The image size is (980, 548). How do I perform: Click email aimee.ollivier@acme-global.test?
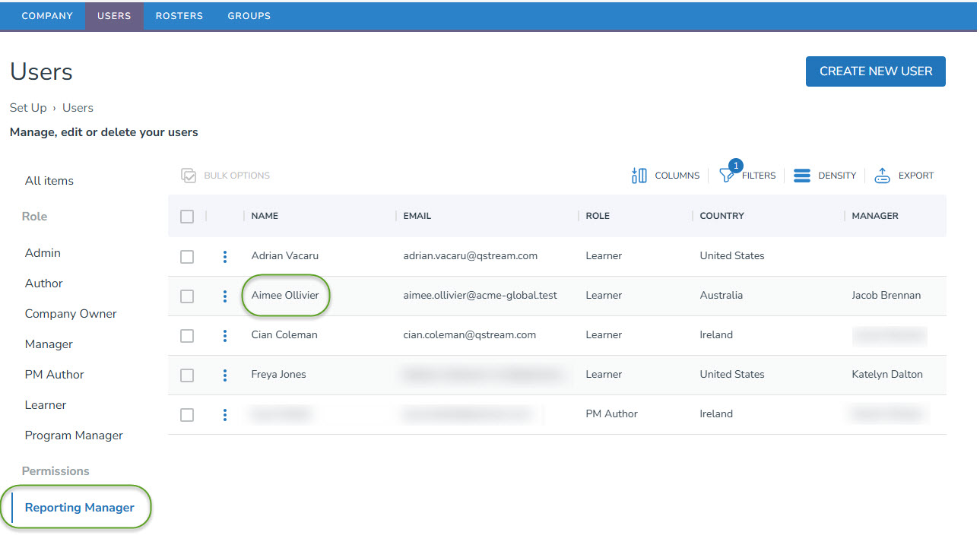(480, 296)
